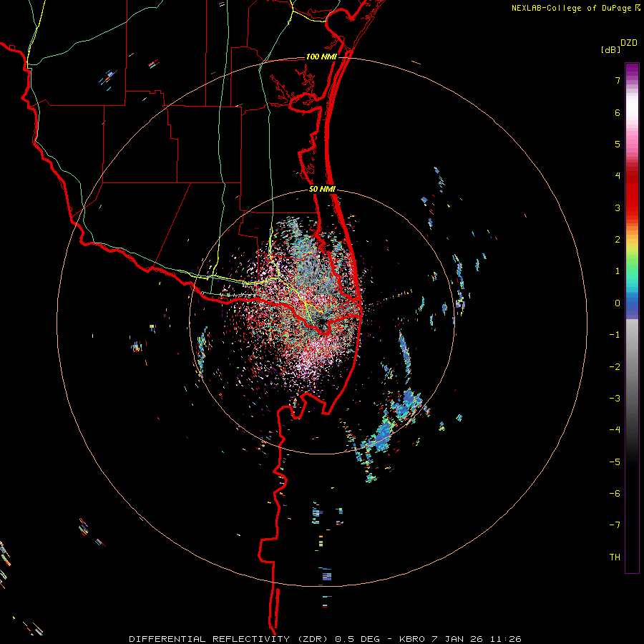Click the colorbar value 2
644x644 pixels.
coord(618,240)
